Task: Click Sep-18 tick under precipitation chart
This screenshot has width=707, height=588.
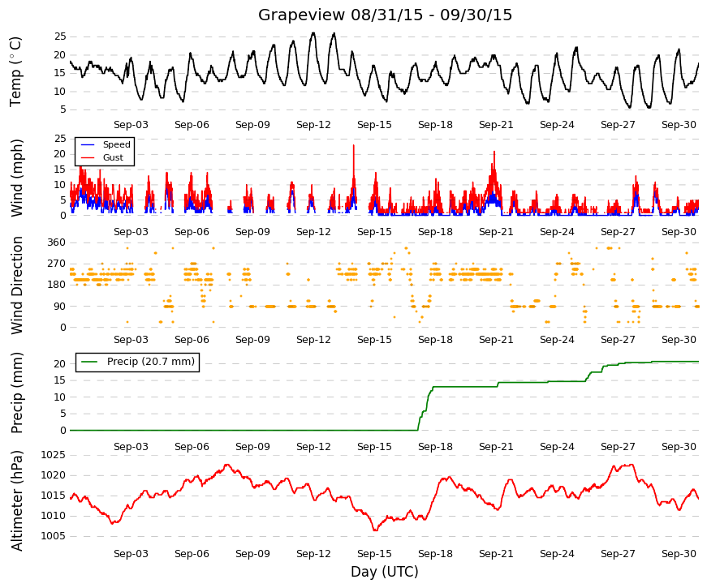Action: click(435, 447)
